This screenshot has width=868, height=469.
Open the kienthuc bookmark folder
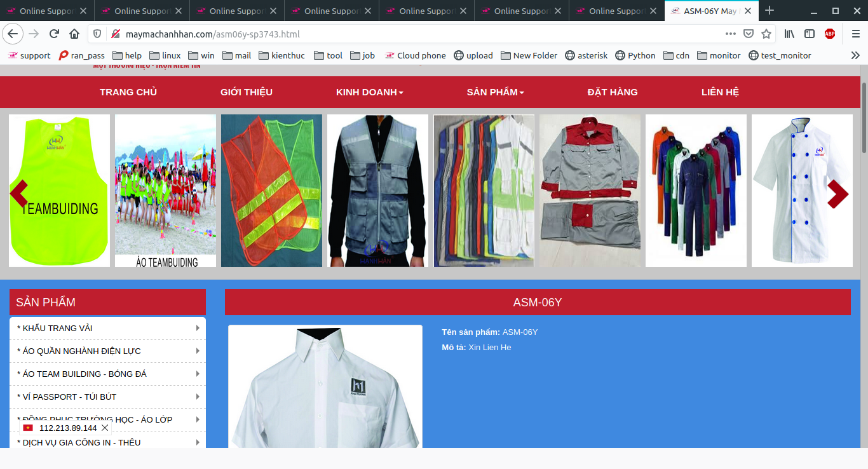281,55
